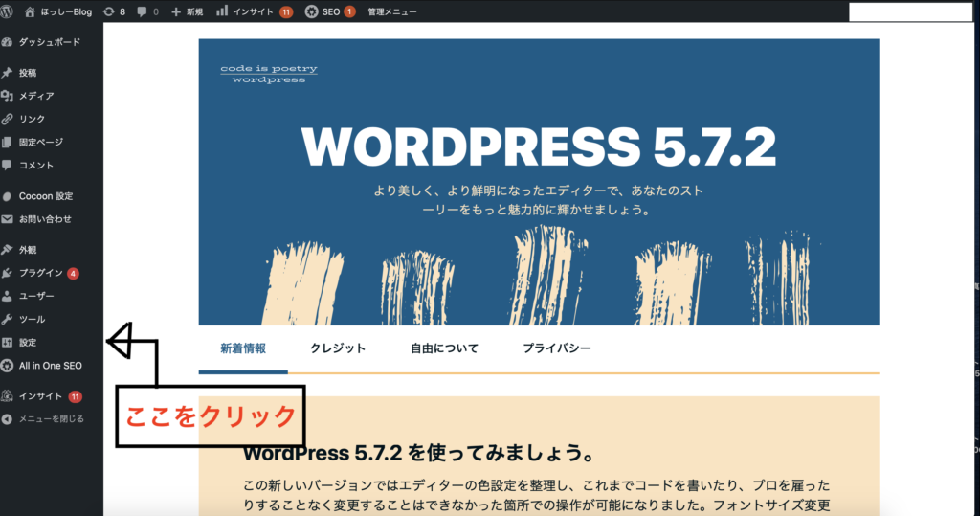Click the WORDPRESS 5.7.2 banner image
This screenshot has height=516, width=980.
(539, 182)
